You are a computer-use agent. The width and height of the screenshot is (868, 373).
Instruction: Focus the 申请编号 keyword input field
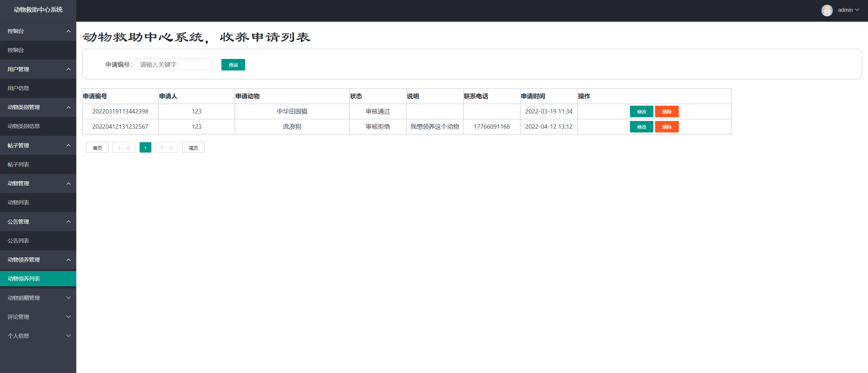[x=174, y=64]
